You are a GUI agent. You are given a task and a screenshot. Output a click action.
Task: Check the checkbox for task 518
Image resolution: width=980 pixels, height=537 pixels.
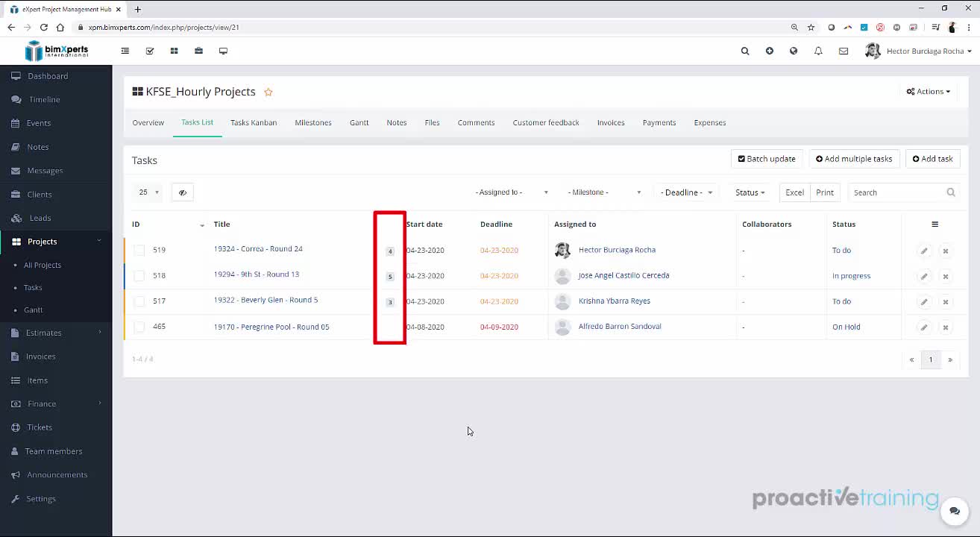point(139,275)
